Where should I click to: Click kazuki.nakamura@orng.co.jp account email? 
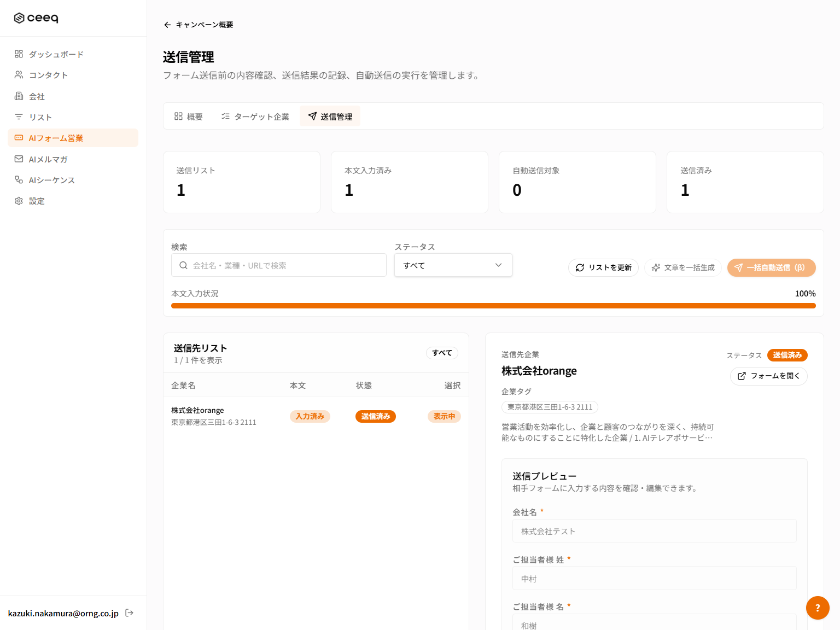click(63, 613)
